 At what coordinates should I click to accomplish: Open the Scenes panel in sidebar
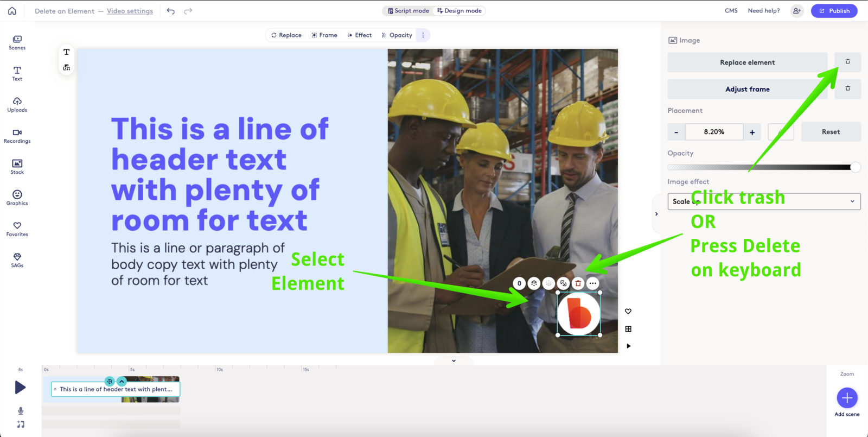(17, 42)
